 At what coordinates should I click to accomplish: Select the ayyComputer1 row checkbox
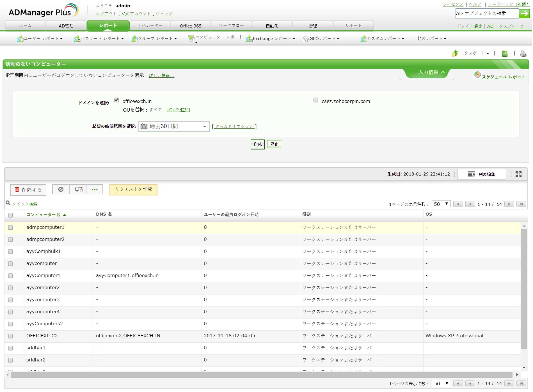(x=11, y=276)
